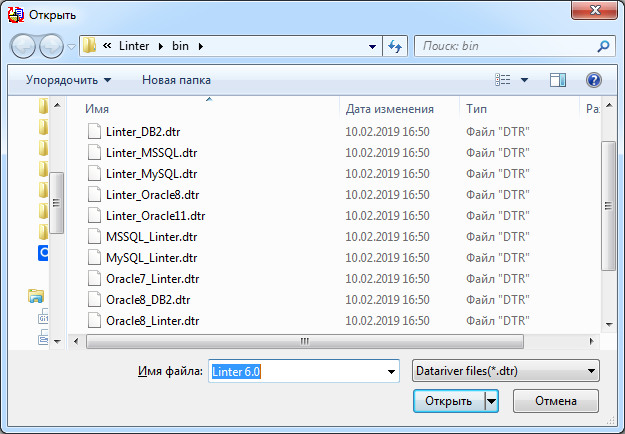Viewport: 625px width, 434px height.
Task: Open address bar previous locations dropdown
Action: pos(372,46)
